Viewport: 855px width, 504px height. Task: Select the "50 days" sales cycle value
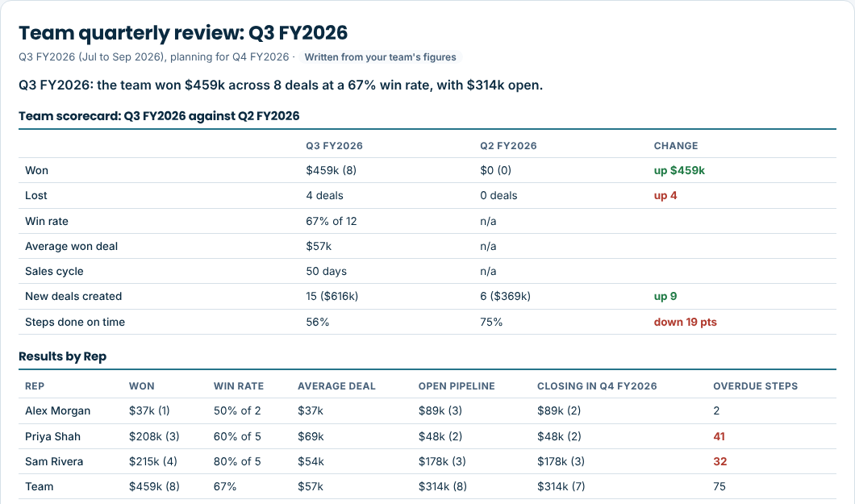point(326,271)
